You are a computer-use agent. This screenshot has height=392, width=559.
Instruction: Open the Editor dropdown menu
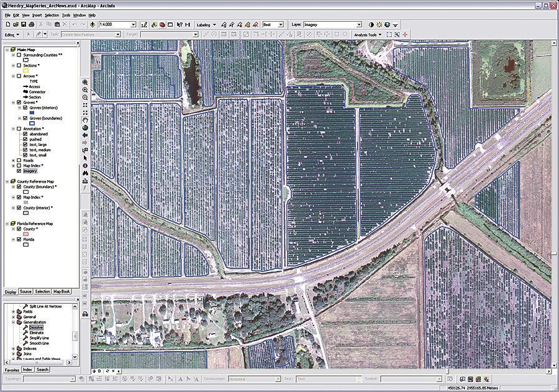pos(12,35)
